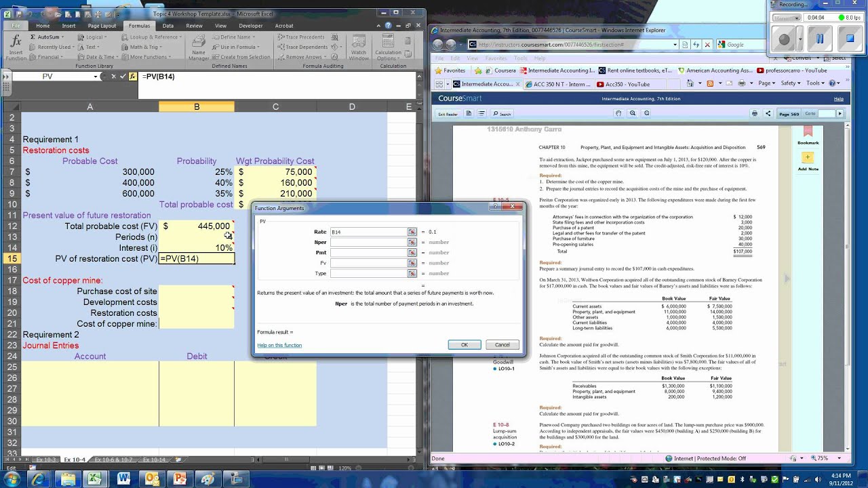868x488 pixels.
Task: Cancel the formula entry with the X icon
Action: click(x=113, y=77)
